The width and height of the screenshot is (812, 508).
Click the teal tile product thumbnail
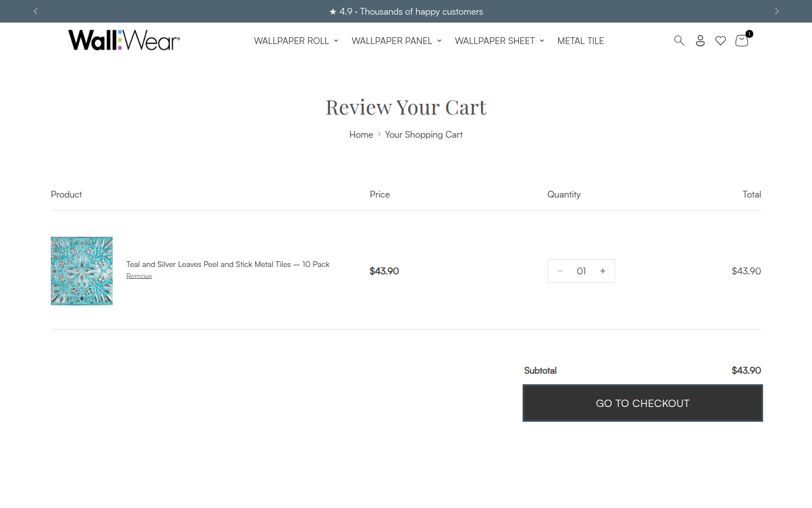(x=82, y=271)
